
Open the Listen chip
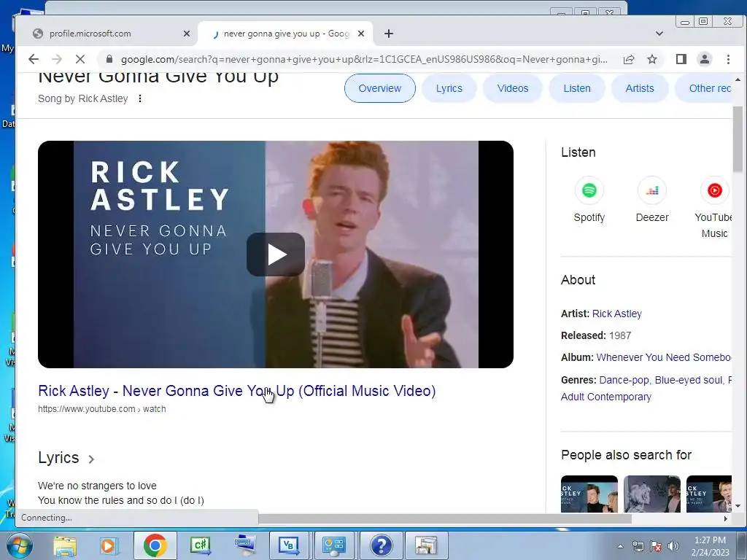[577, 88]
